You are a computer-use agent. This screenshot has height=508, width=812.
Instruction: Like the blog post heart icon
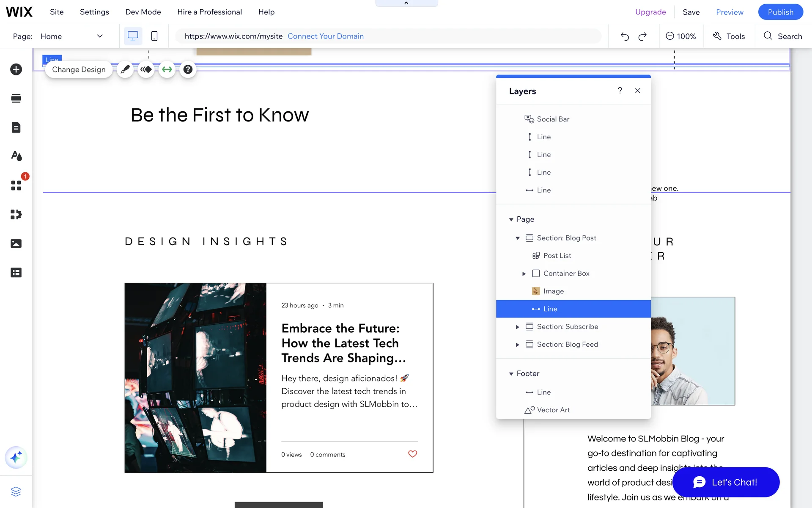pyautogui.click(x=412, y=454)
